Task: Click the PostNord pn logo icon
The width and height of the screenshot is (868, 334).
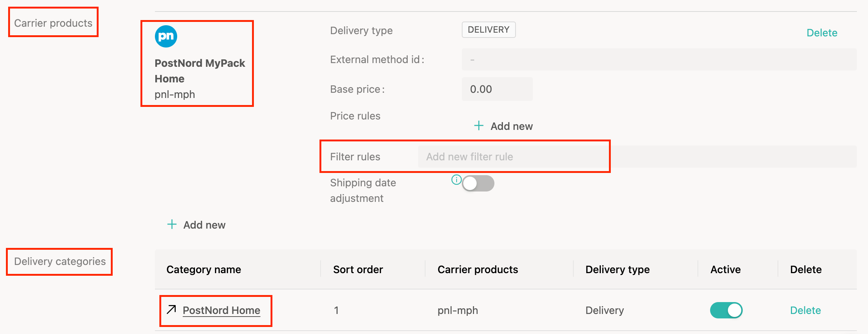Action: 166,36
